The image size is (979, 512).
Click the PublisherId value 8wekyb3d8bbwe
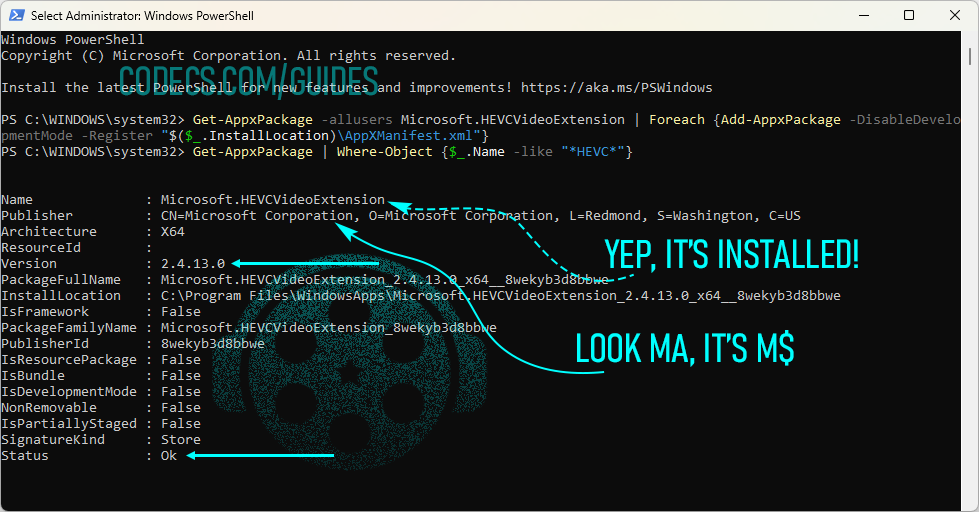(x=213, y=344)
